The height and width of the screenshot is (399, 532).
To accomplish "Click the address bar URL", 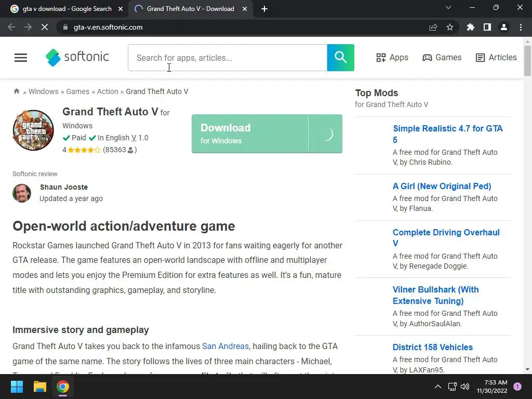I will [x=108, y=27].
